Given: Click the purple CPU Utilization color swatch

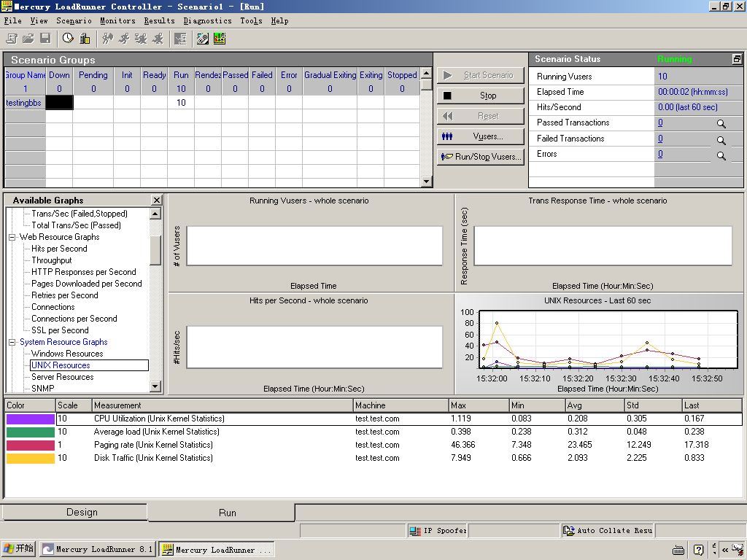Looking at the screenshot, I should tap(30, 419).
